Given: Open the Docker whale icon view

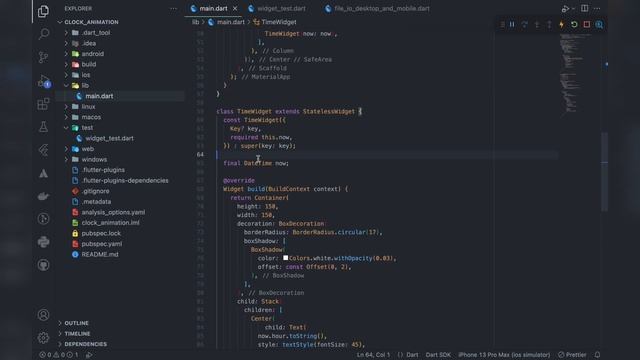Looking at the screenshot, I should [43, 196].
